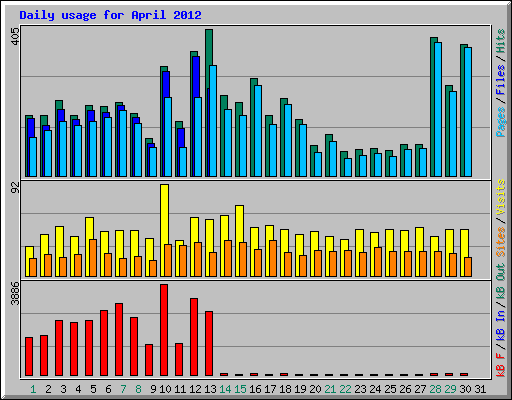
Task: Click the 'Pages' legend label
Action: click(501, 122)
